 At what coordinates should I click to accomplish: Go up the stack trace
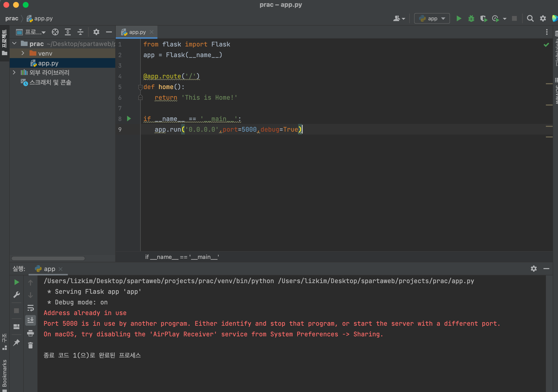pyautogui.click(x=30, y=282)
